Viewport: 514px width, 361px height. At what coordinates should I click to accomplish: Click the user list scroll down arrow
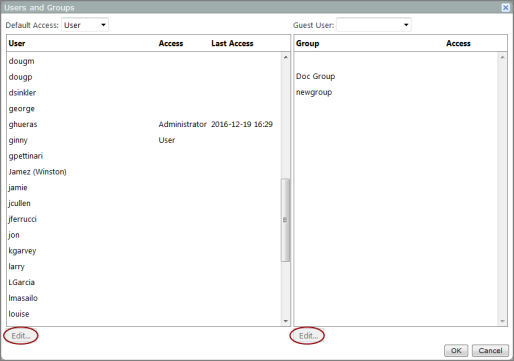(x=286, y=321)
